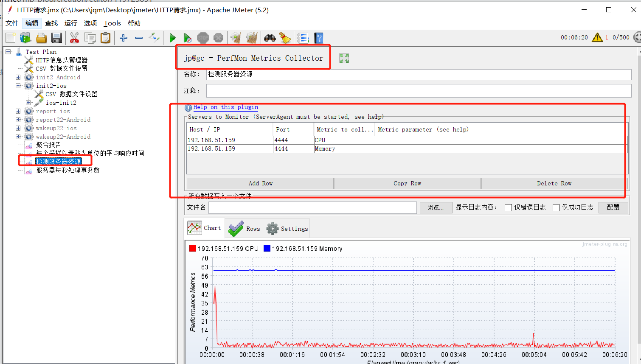Expand the ios-init2 sampler node
This screenshot has width=641, height=364.
point(28,103)
